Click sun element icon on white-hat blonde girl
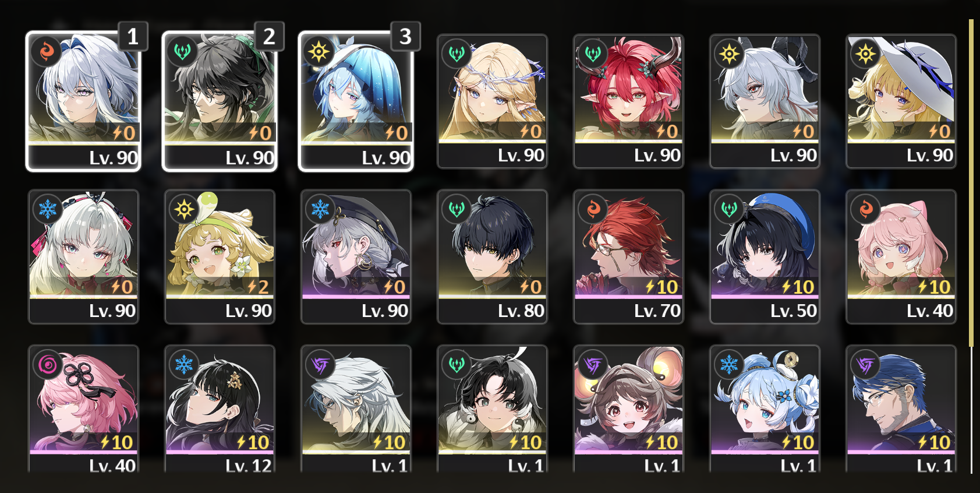This screenshot has height=493, width=980. coord(865,54)
